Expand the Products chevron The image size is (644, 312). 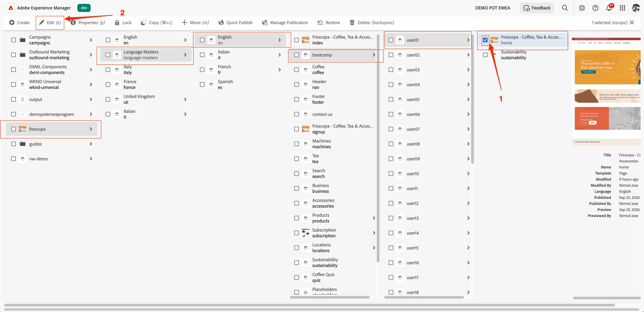coord(374,218)
